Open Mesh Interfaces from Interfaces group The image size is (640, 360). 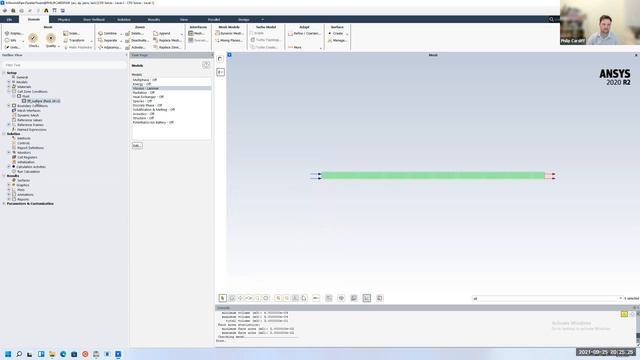pyautogui.click(x=197, y=33)
